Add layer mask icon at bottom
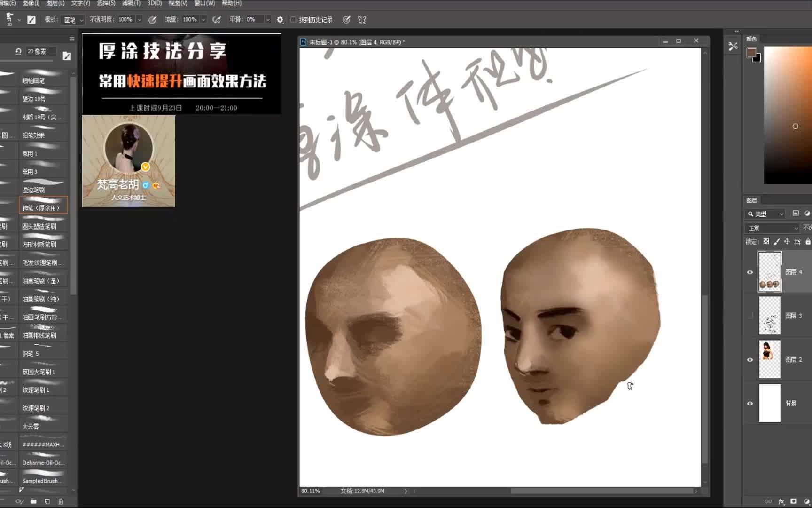Image resolution: width=812 pixels, height=508 pixels. point(794,501)
